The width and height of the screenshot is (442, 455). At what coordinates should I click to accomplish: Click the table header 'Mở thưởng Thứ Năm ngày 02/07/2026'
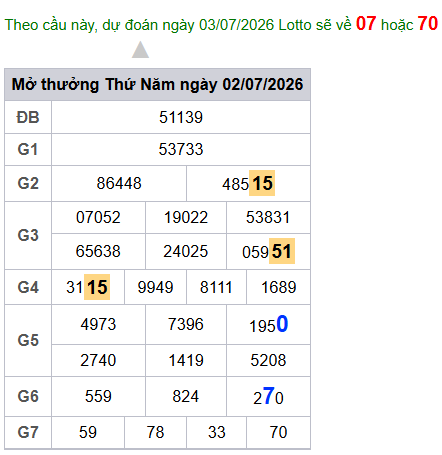pos(157,84)
